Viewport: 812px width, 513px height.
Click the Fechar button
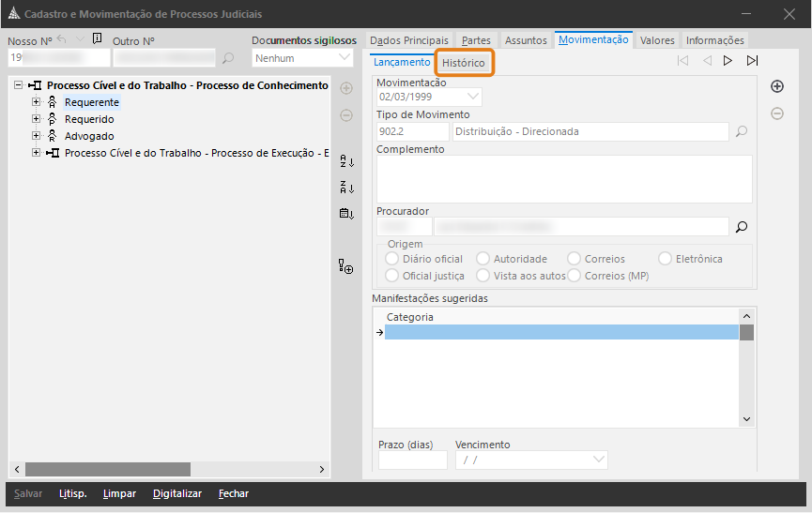[234, 493]
